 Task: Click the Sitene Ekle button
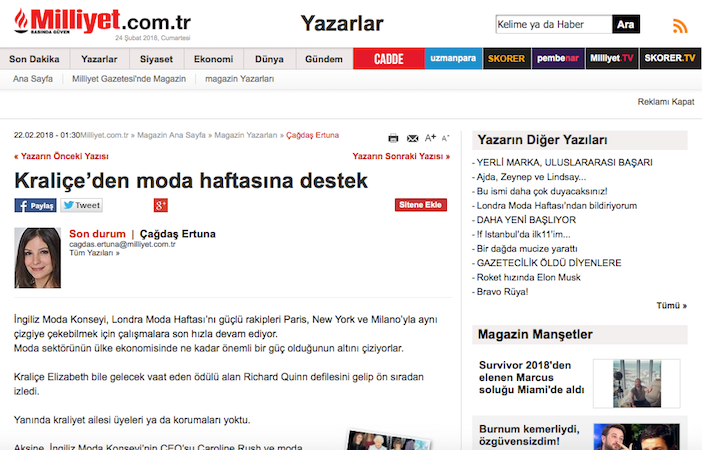(x=420, y=205)
